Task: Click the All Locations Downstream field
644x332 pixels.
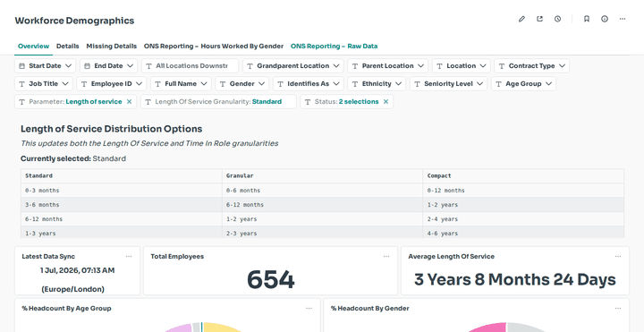Action: pos(191,65)
